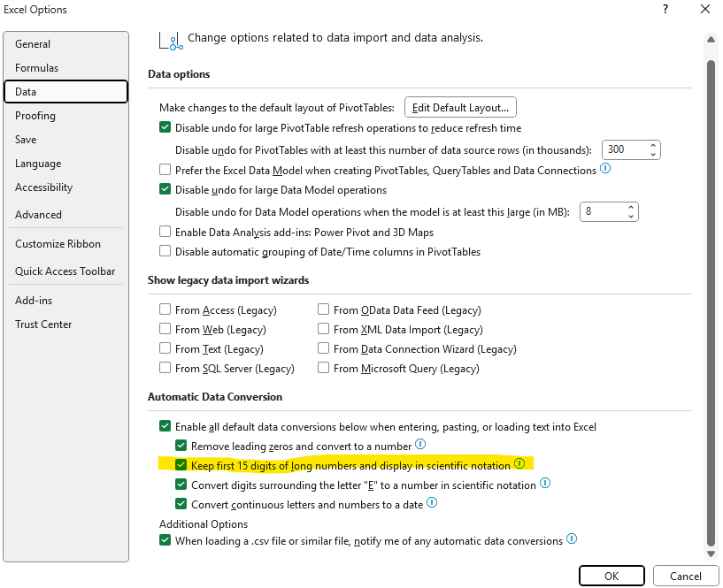Click info icon beside convert to a date
723x588 pixels.
432,503
